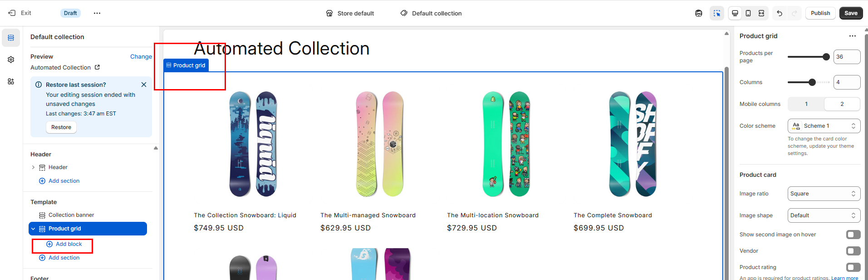Select Collection banner in Template list
Screen dimensions: 868x280
click(71, 215)
